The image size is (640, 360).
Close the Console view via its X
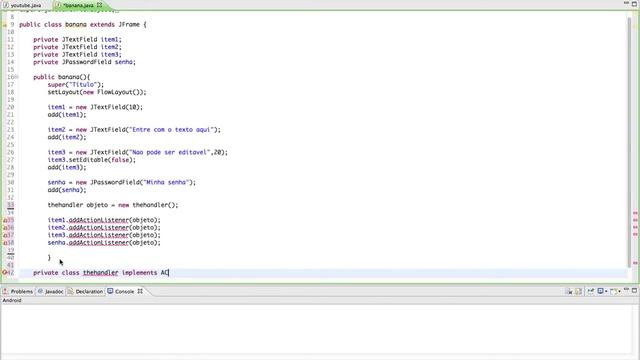point(140,291)
